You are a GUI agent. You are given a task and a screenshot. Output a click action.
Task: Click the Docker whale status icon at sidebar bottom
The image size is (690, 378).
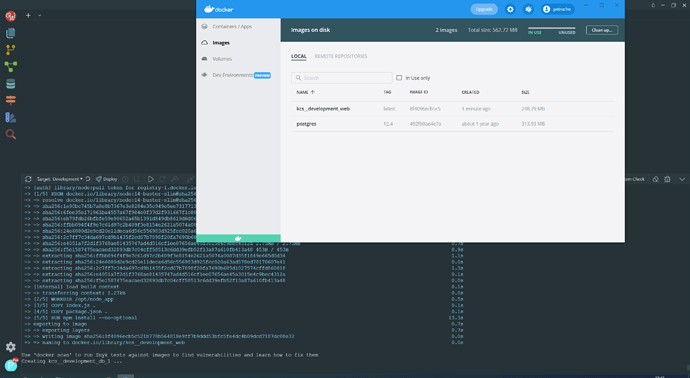(238, 239)
